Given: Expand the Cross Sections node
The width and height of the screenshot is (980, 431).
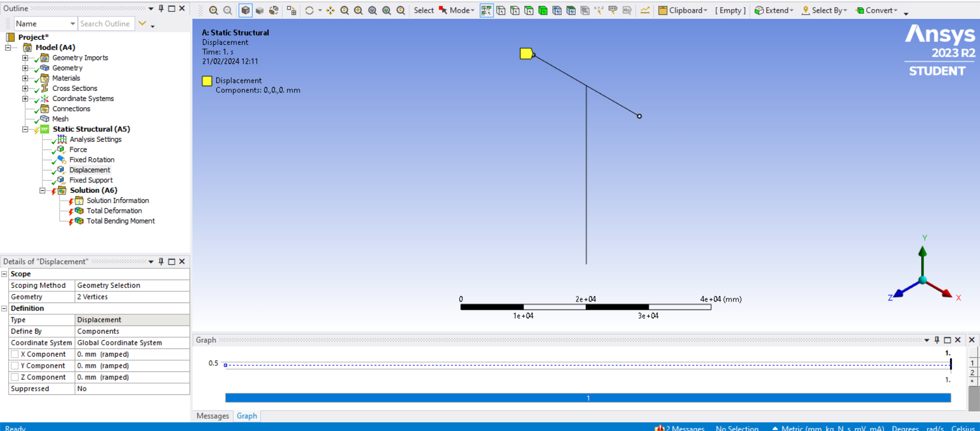Looking at the screenshot, I should (x=25, y=88).
